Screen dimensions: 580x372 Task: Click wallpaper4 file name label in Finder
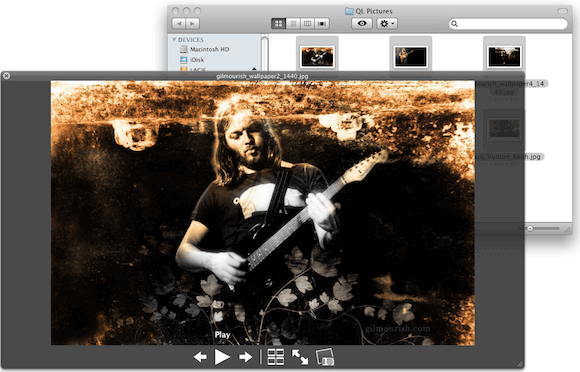[x=510, y=87]
